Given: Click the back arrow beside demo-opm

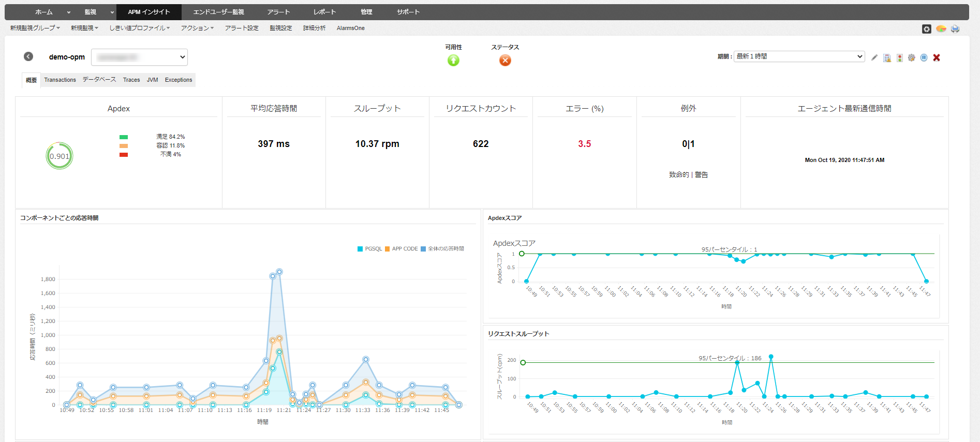Looking at the screenshot, I should click(x=28, y=56).
